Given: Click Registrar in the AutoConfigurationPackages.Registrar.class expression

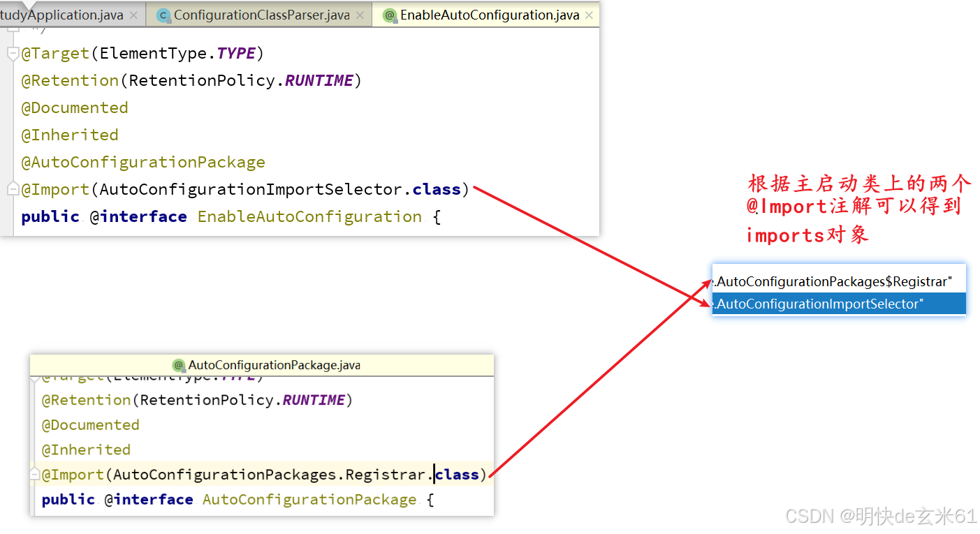Looking at the screenshot, I should (385, 475).
